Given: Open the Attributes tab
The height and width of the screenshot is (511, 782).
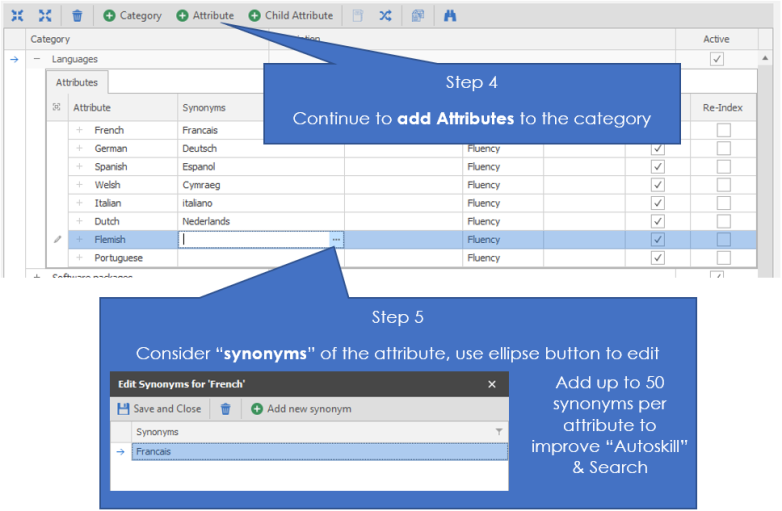Looking at the screenshot, I should 76,84.
